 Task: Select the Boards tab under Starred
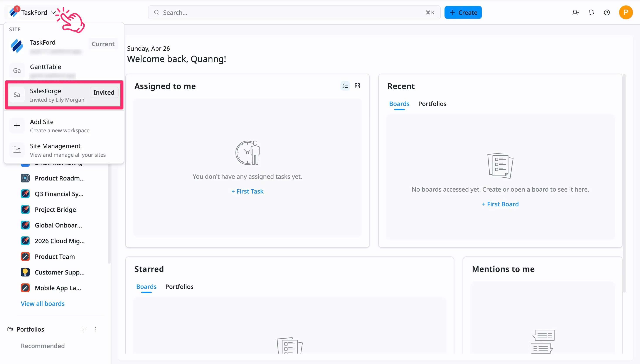coord(146,287)
